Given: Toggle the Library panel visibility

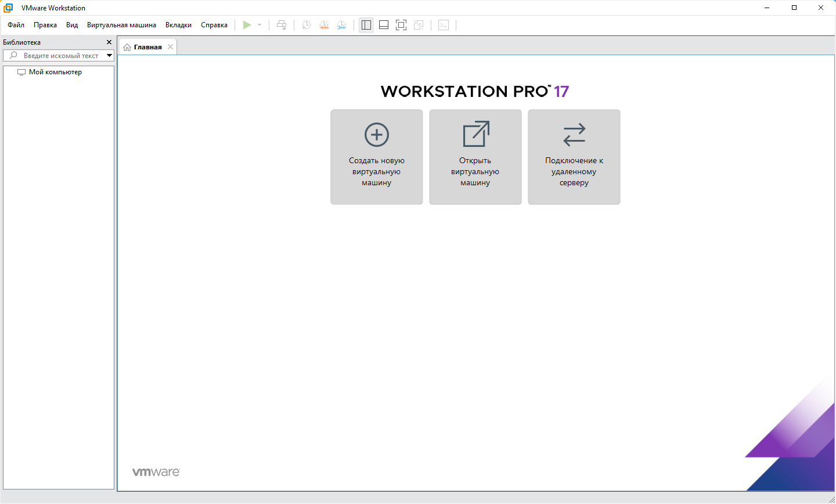Looking at the screenshot, I should 366,24.
